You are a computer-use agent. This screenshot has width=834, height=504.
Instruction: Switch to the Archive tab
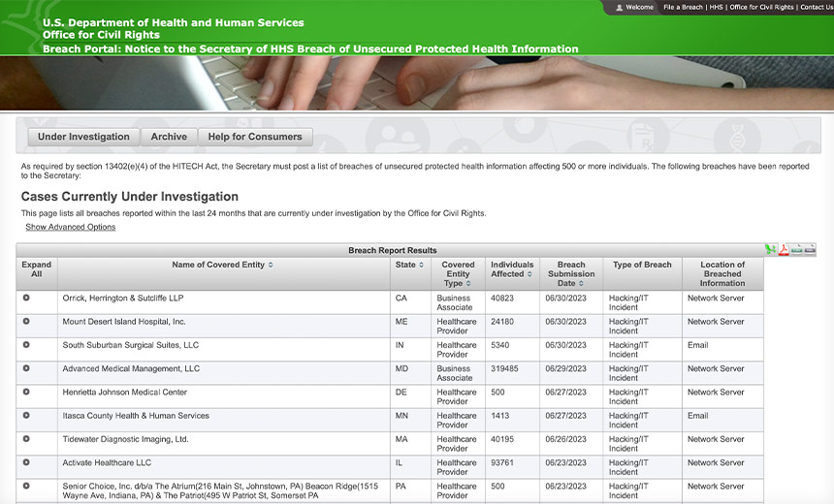pos(169,137)
